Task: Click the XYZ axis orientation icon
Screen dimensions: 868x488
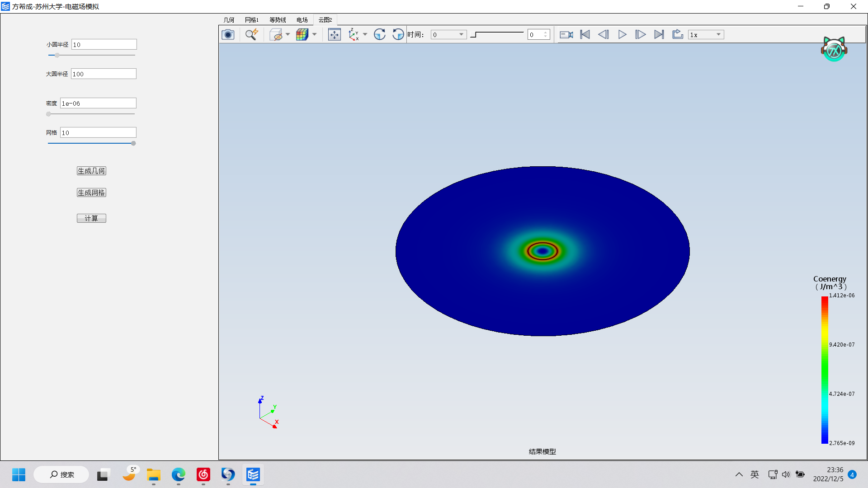Action: [x=354, y=35]
